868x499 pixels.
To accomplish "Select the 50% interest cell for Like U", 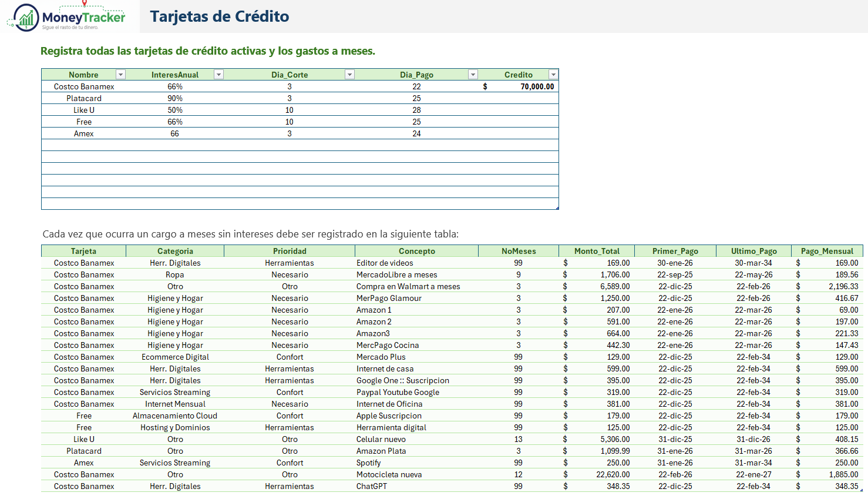I will coord(175,110).
